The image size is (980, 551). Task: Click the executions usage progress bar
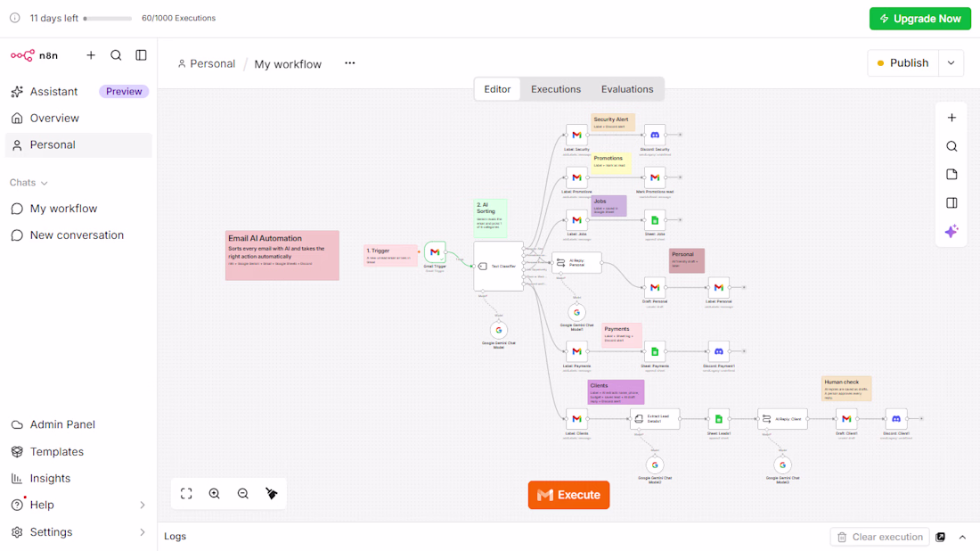[x=108, y=18]
